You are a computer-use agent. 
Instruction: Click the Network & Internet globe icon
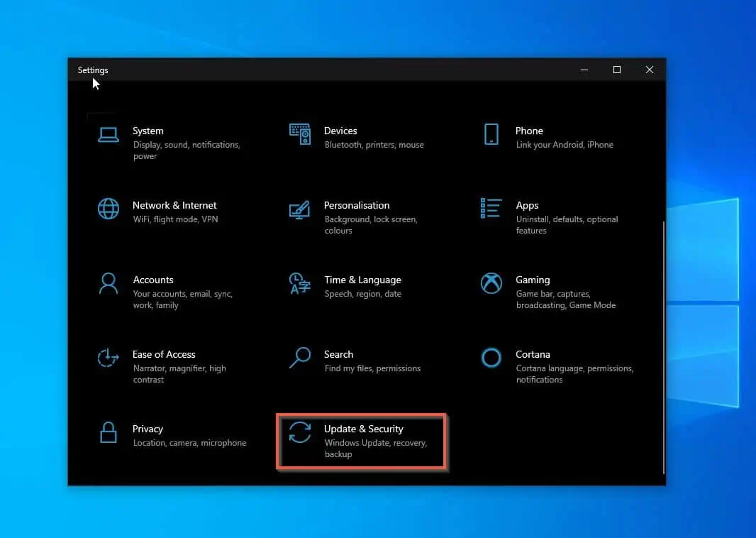click(108, 209)
